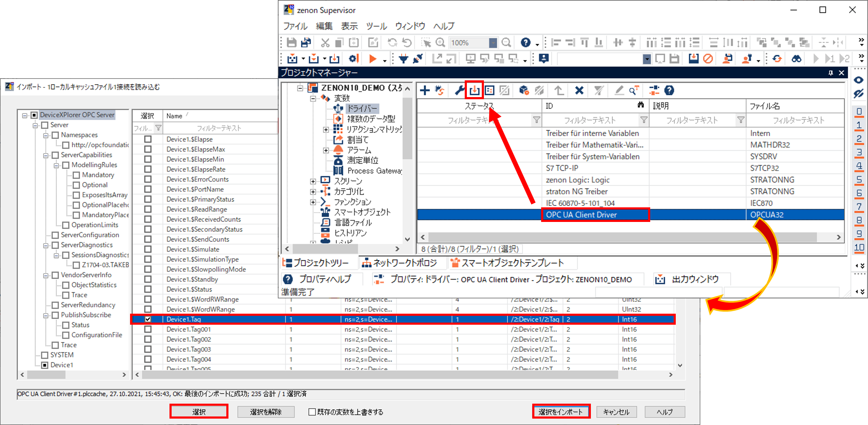Open the 100% zoom level dropdown

(493, 43)
